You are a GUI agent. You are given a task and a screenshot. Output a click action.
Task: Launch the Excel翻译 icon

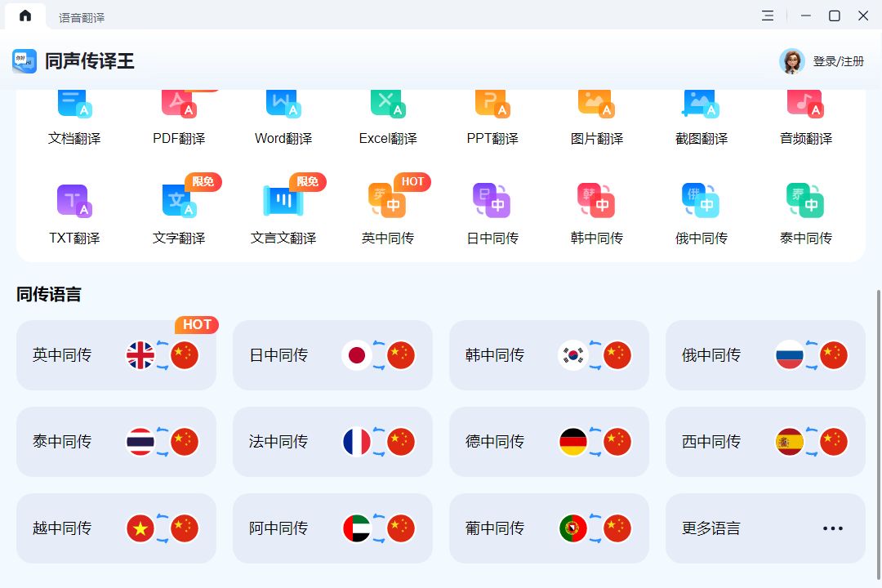click(388, 104)
